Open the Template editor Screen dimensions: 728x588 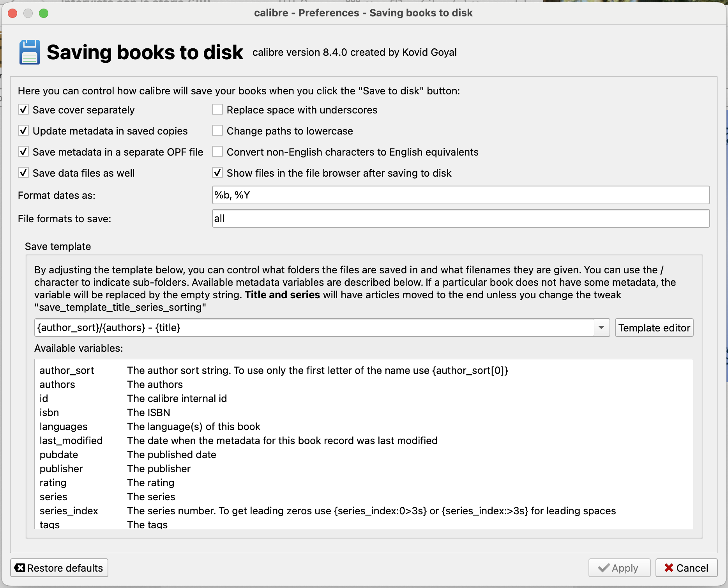(654, 328)
